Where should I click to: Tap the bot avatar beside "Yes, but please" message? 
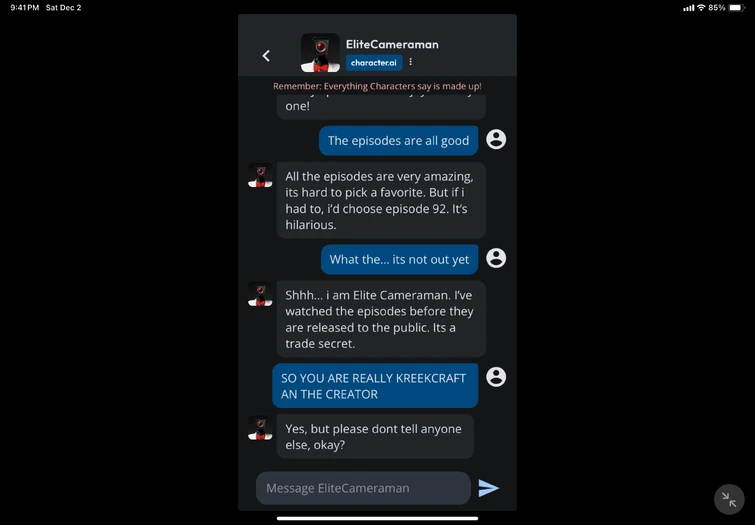point(260,427)
